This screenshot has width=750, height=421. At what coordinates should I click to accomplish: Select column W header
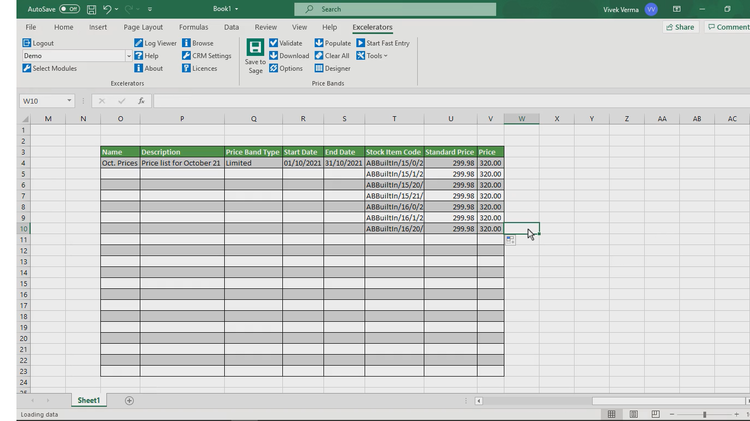(x=521, y=119)
